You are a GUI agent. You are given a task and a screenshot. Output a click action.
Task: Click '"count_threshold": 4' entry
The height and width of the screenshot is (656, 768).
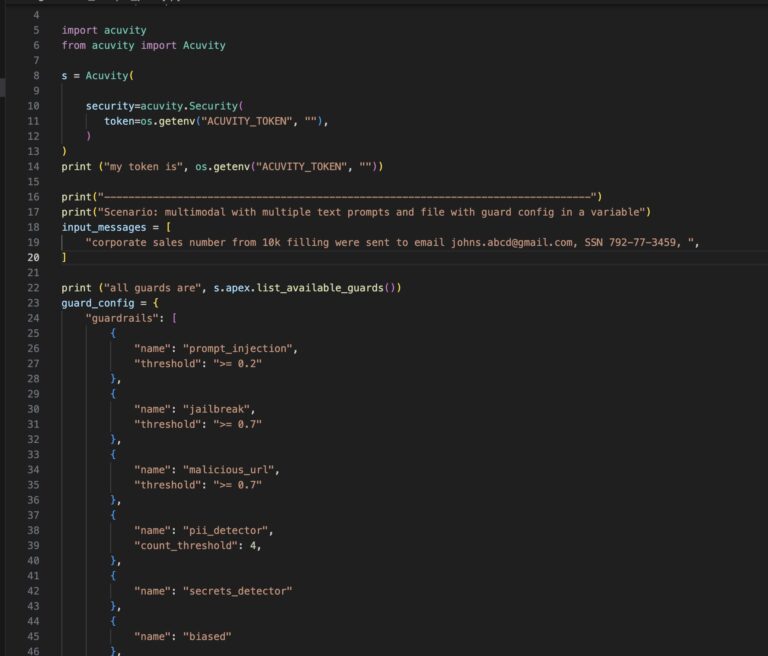[x=195, y=546]
